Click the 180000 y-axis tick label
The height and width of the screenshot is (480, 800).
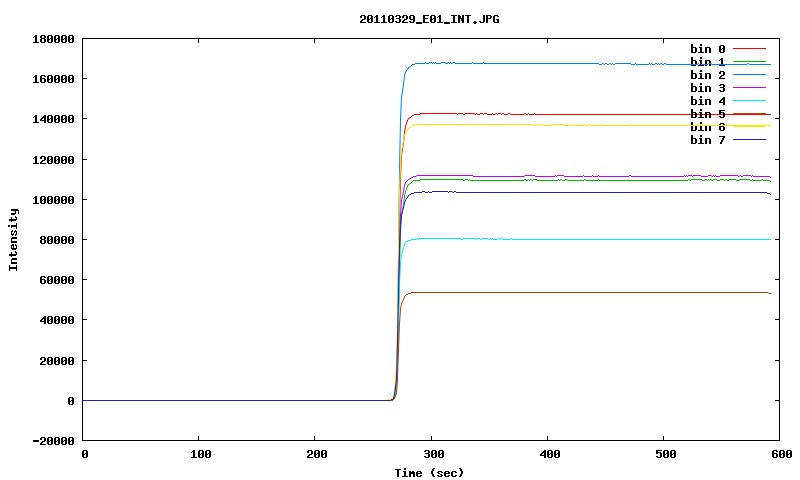tap(54, 39)
